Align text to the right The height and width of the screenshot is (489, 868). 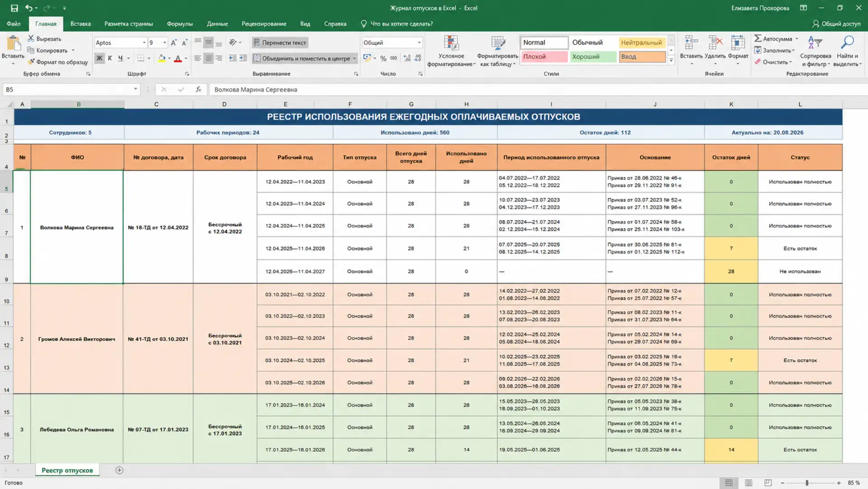point(219,58)
